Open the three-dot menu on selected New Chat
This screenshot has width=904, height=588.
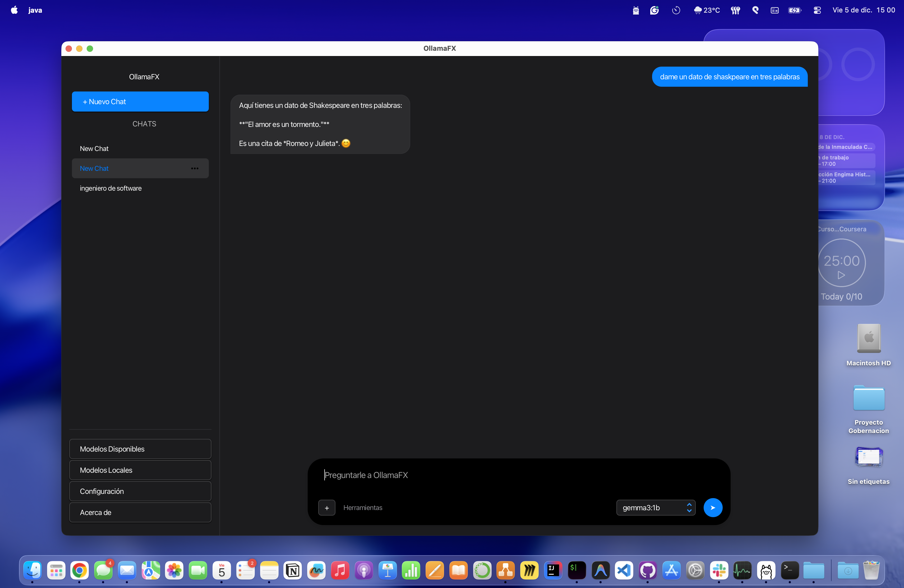(x=195, y=168)
